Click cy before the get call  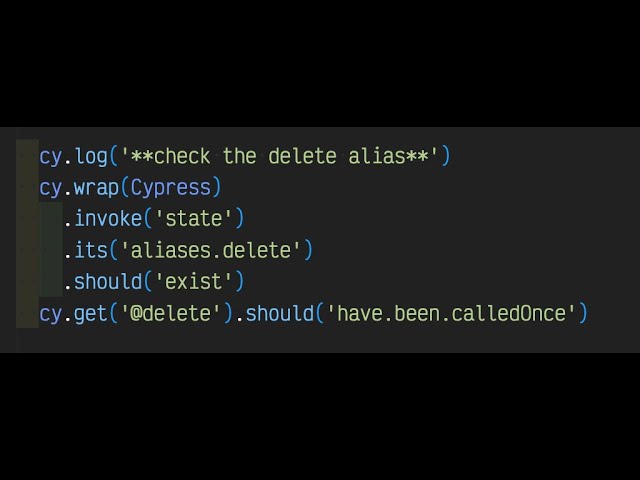[50, 313]
